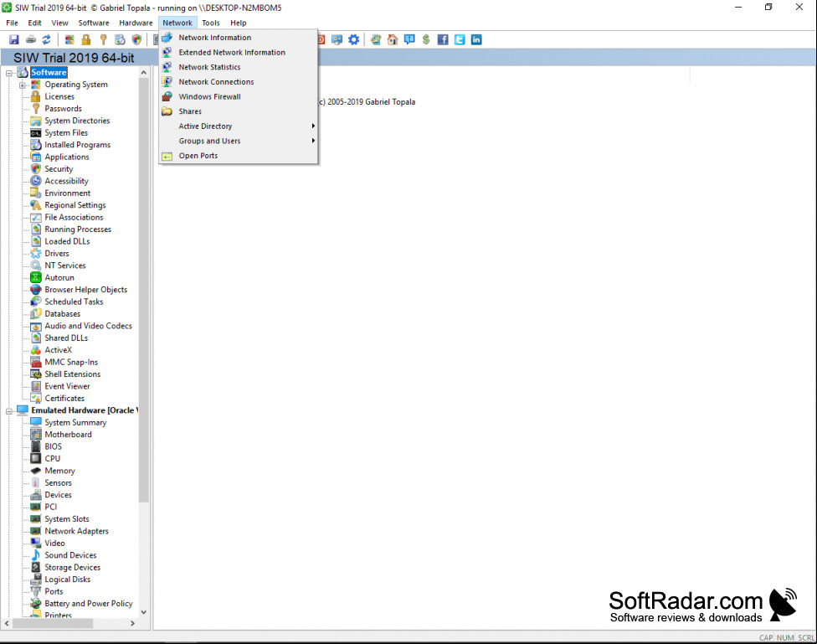Screen dimensions: 817x644
Task: Open the View menu
Action: [x=60, y=23]
